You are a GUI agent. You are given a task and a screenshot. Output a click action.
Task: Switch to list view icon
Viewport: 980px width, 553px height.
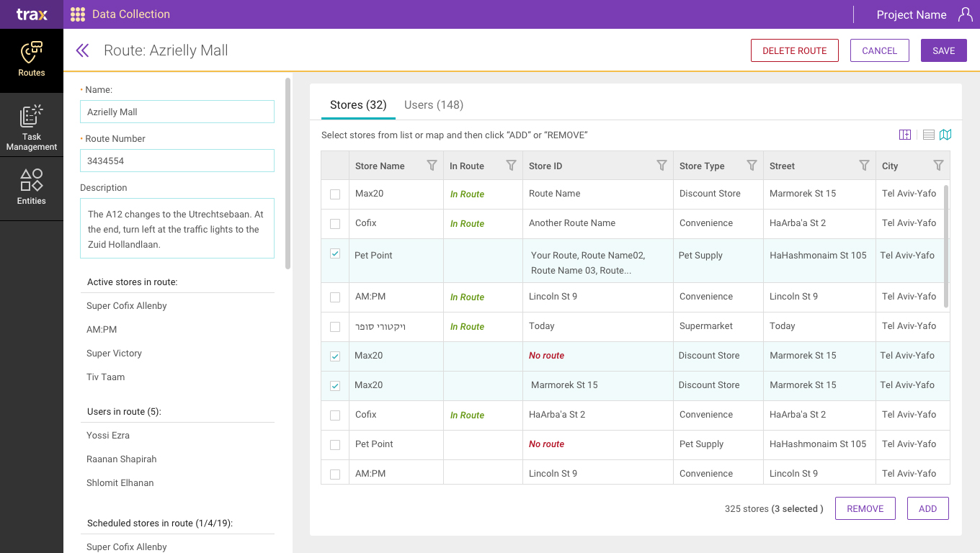[x=928, y=135]
